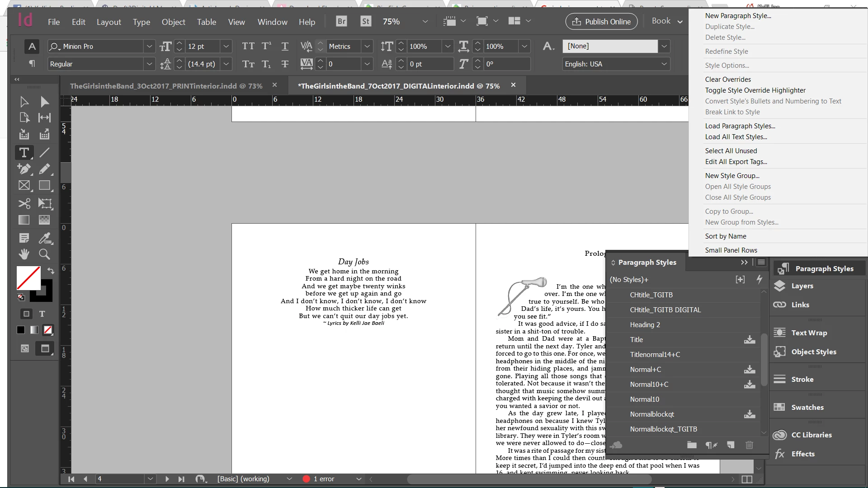Open the Minion Pro font dropdown
868x488 pixels.
tap(149, 46)
